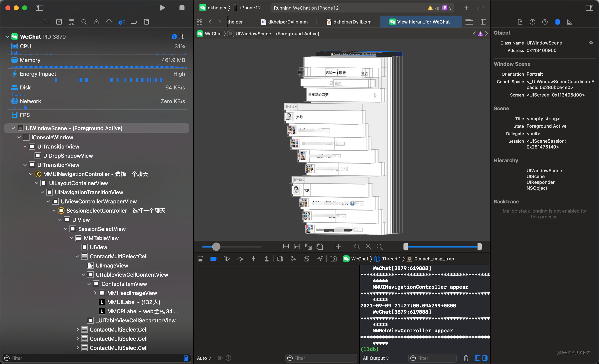This screenshot has height=364, width=599.
Task: Open the Size inspector ruler icon
Action: point(570,22)
